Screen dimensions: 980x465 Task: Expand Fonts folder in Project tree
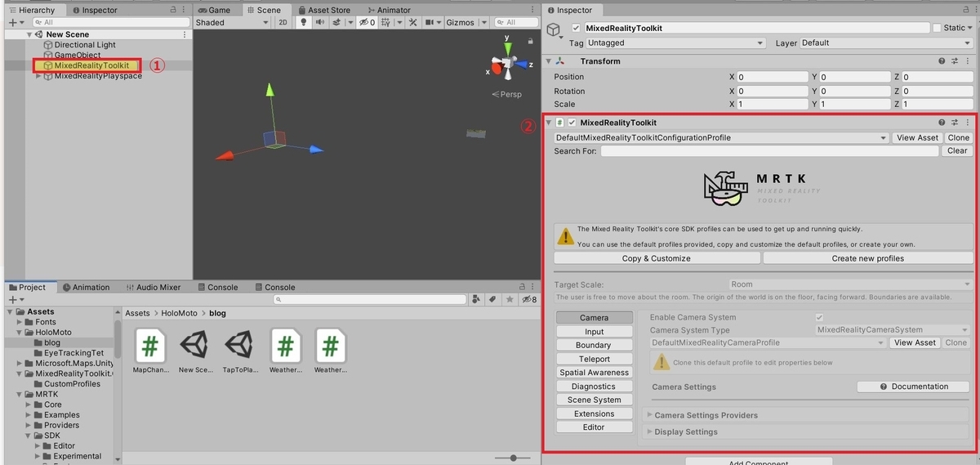(x=19, y=322)
